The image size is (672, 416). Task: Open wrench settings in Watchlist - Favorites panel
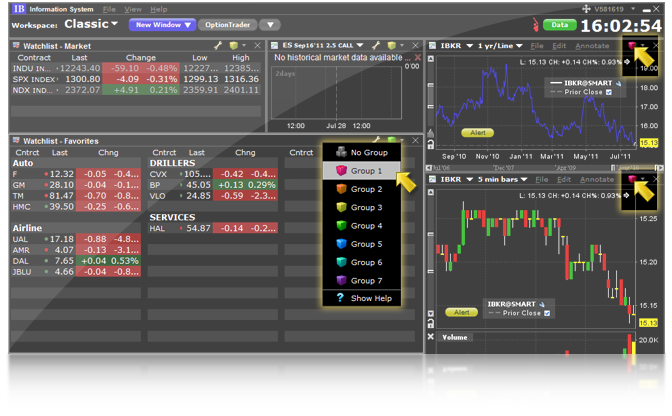(x=376, y=140)
